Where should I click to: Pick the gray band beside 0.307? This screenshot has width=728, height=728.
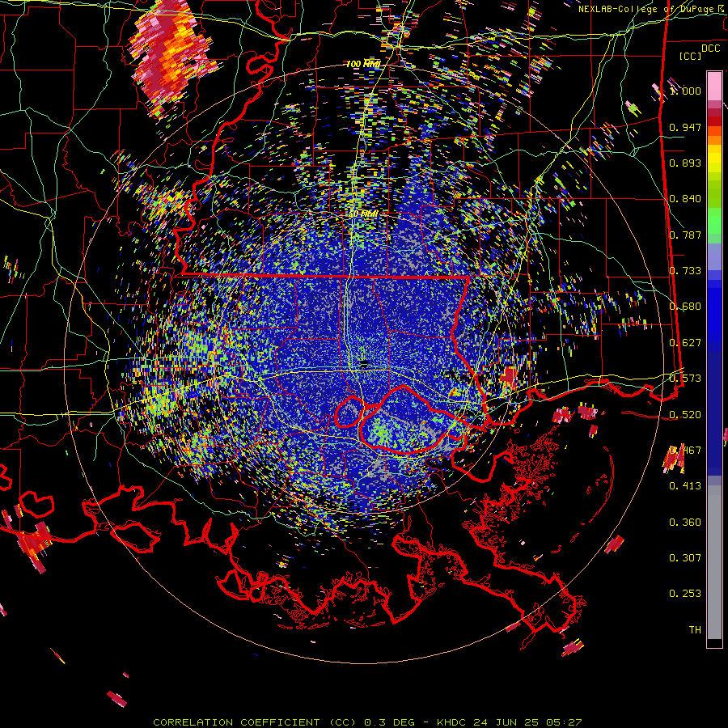pos(714,562)
